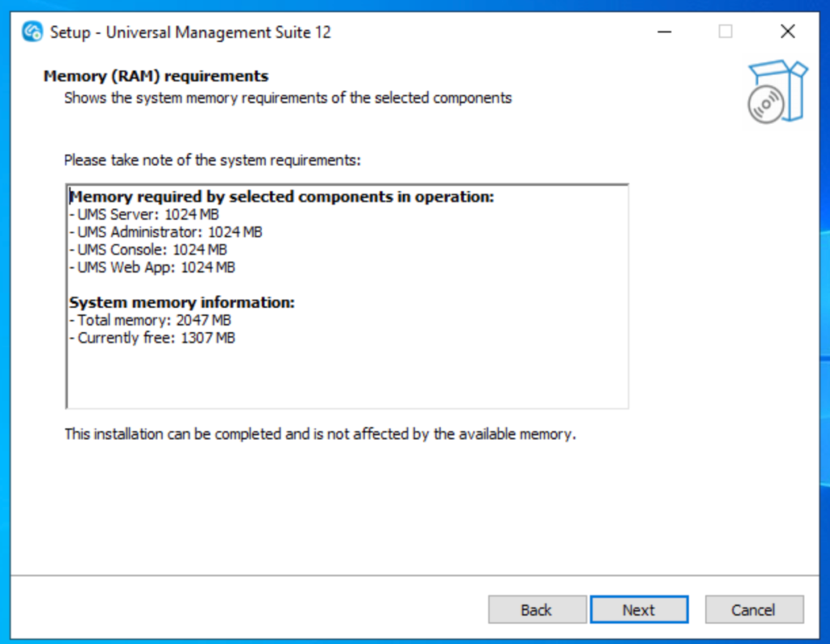Click the greyed-out maximize button
830x644 pixels.
(725, 32)
